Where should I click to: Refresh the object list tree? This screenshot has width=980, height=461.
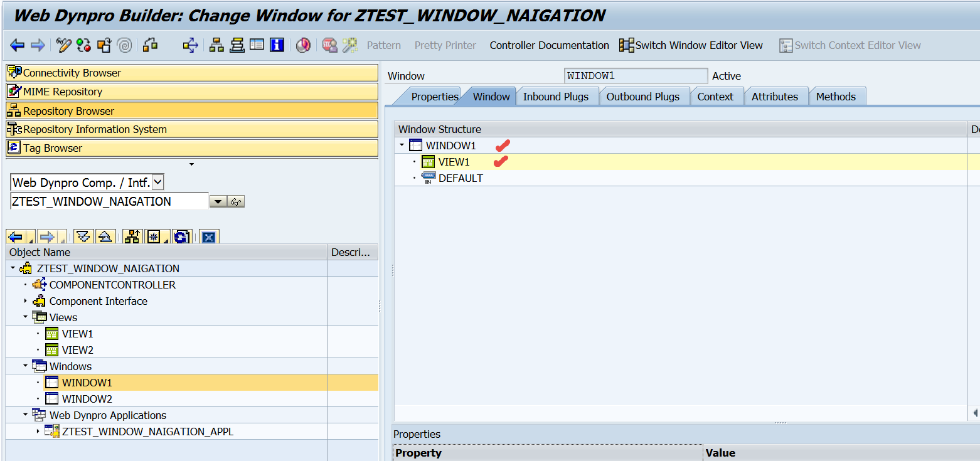(181, 237)
